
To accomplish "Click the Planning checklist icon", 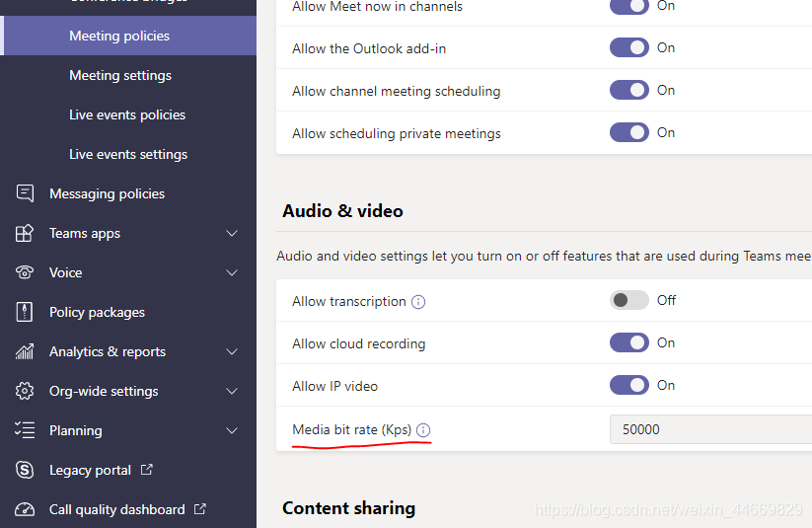I will (x=25, y=430).
